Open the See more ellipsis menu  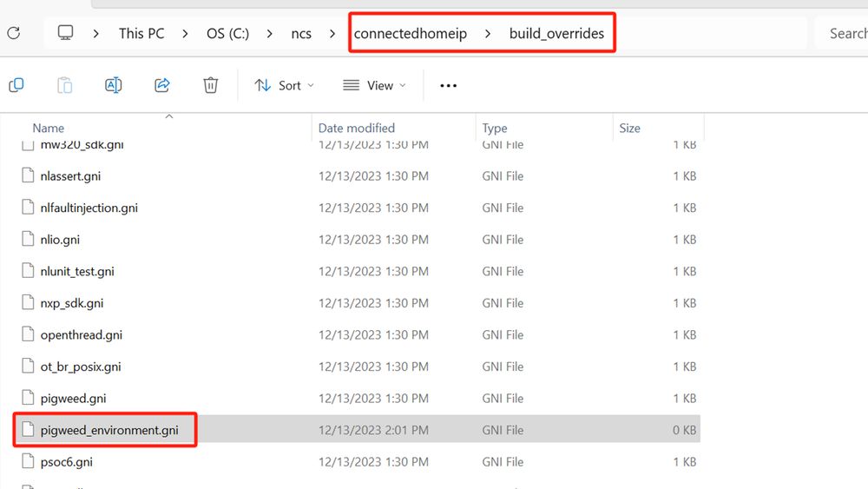[448, 85]
